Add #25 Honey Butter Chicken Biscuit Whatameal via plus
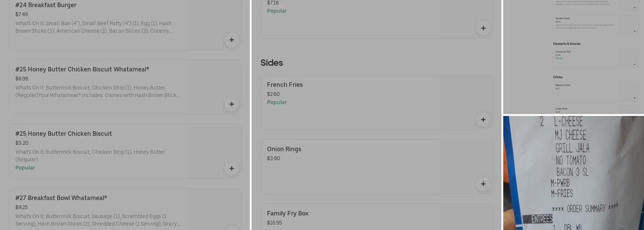 pyautogui.click(x=231, y=104)
